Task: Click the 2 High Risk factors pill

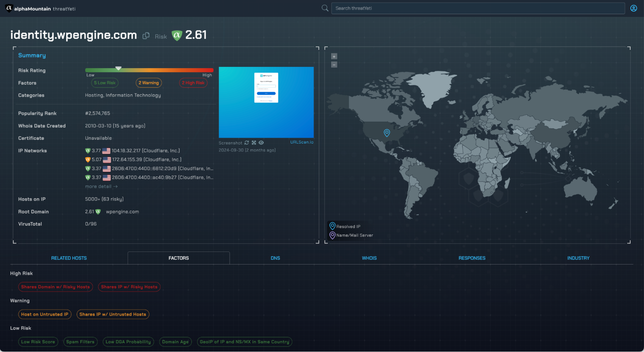Action: tap(193, 83)
